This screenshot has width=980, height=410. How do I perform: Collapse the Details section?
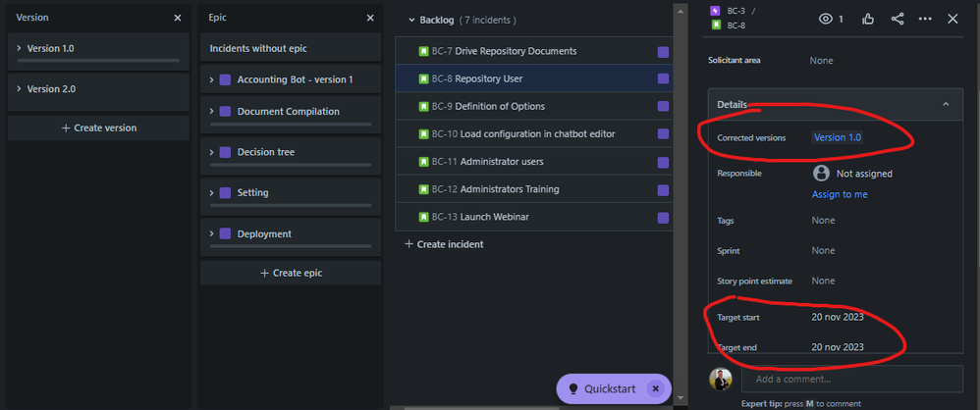tap(946, 104)
